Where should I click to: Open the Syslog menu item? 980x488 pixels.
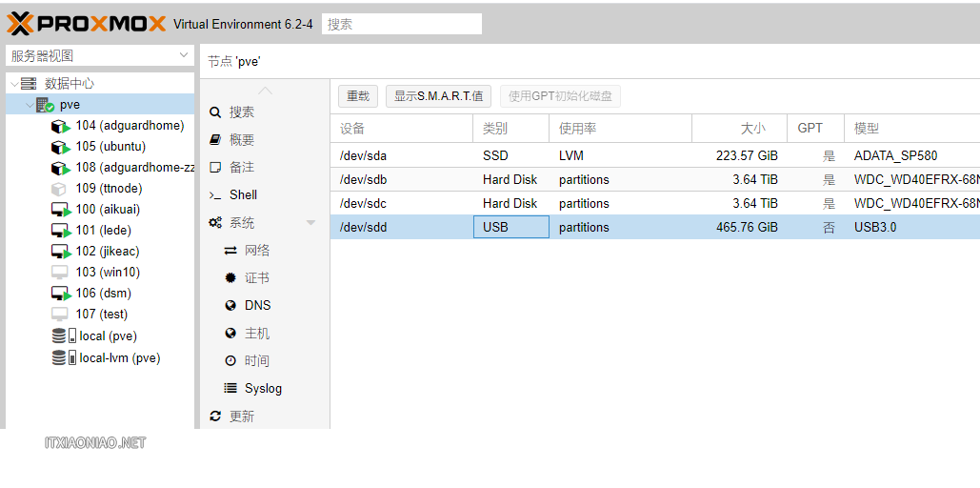point(265,388)
